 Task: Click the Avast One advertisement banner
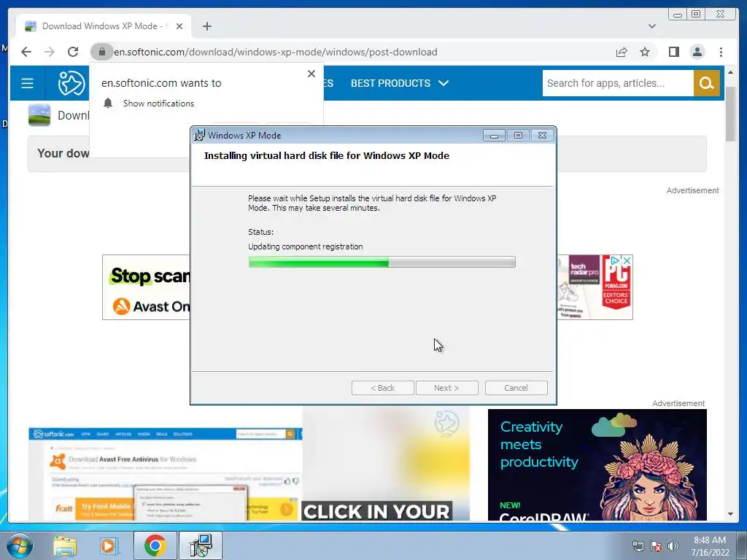(146, 287)
